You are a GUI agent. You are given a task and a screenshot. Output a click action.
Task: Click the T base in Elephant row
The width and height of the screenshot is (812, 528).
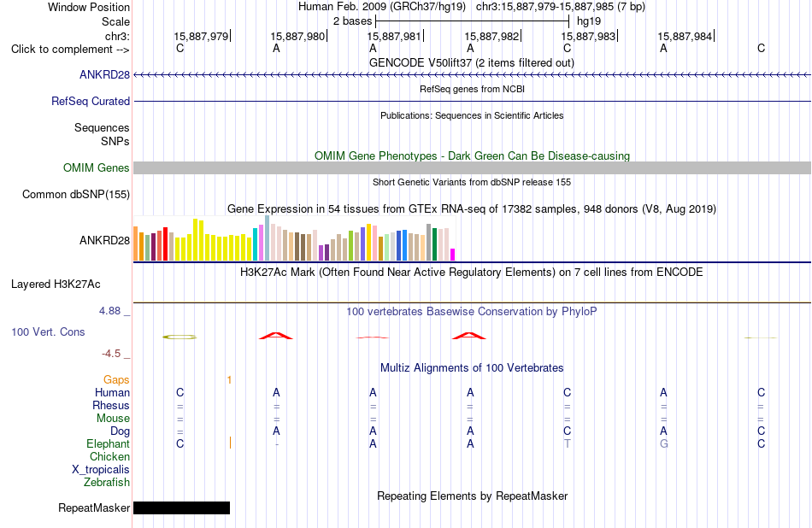(x=567, y=443)
